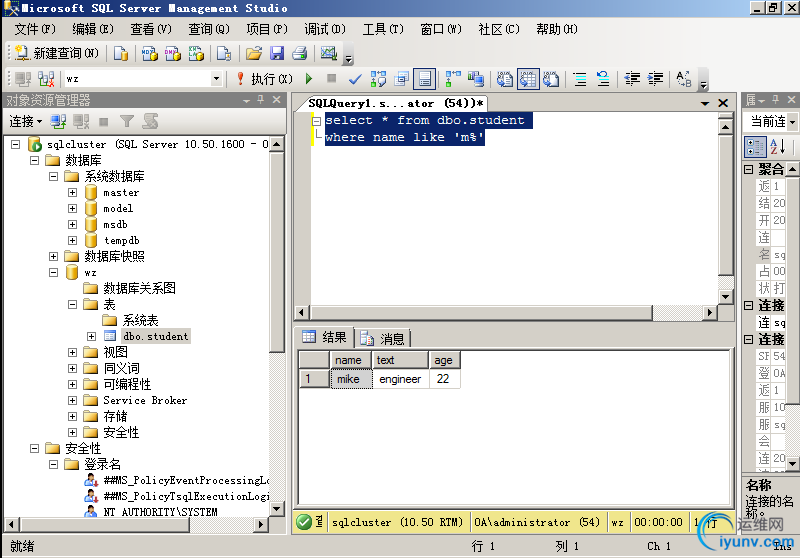Increase the indent
Screen dimensions: 800x558
(655, 79)
